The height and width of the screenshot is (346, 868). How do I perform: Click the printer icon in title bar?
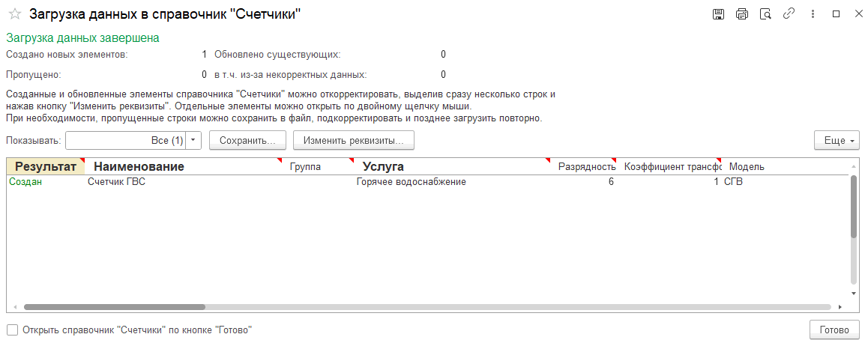742,14
